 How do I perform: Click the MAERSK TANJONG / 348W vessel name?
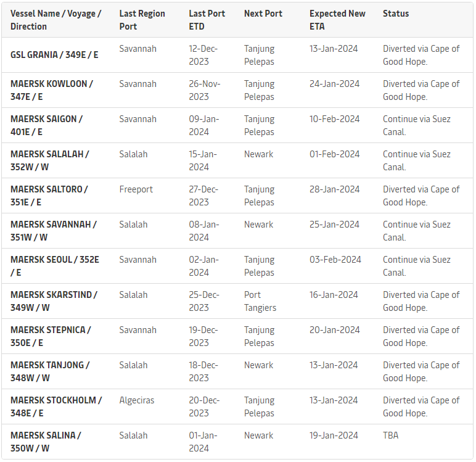(50, 371)
